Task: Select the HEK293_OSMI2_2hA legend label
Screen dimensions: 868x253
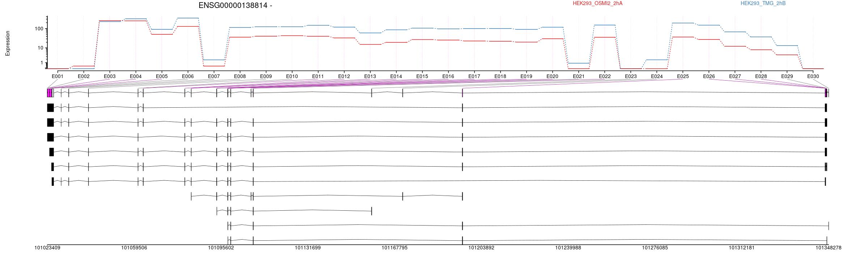Action: (x=597, y=3)
